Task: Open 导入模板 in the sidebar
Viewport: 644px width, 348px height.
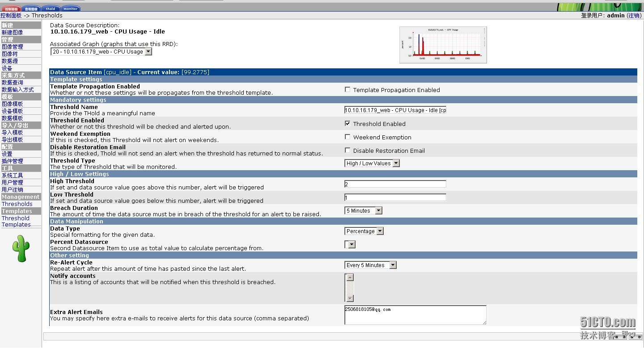Action: (12, 132)
